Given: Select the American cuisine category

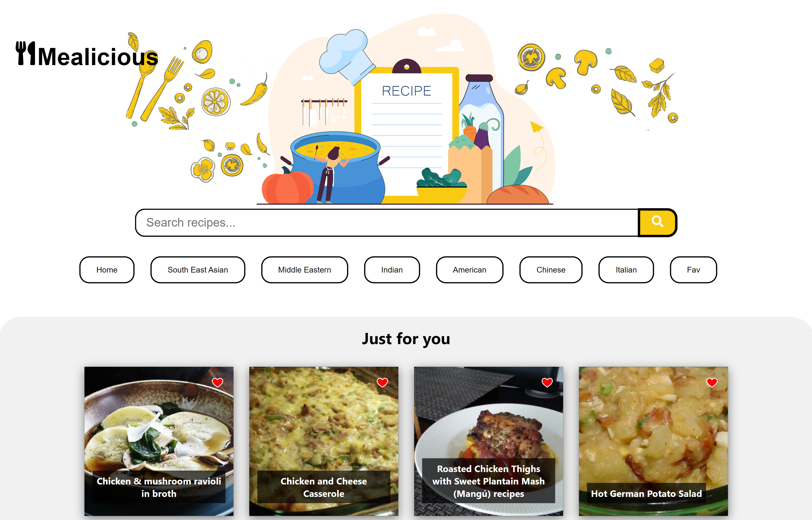Looking at the screenshot, I should [470, 270].
